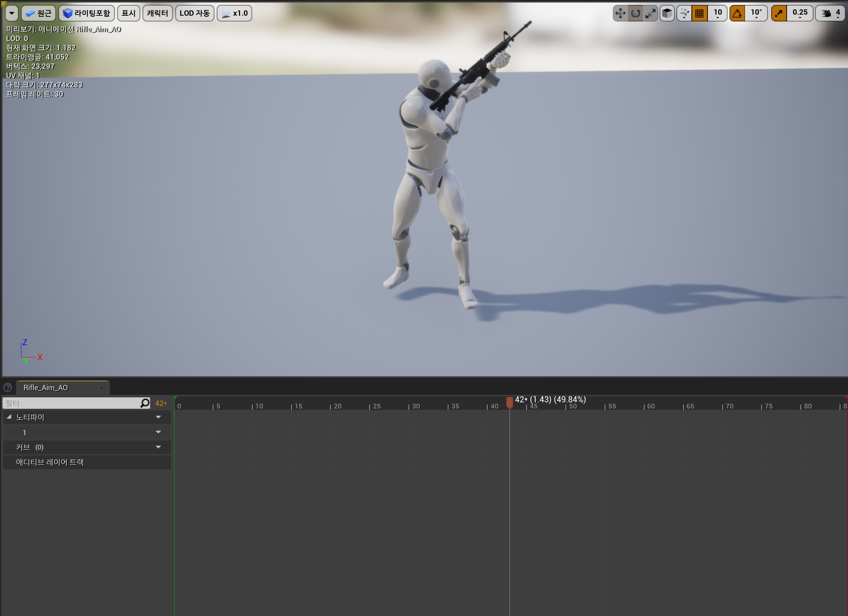
Task: Open the 표시 (Show) menu
Action: pos(129,13)
